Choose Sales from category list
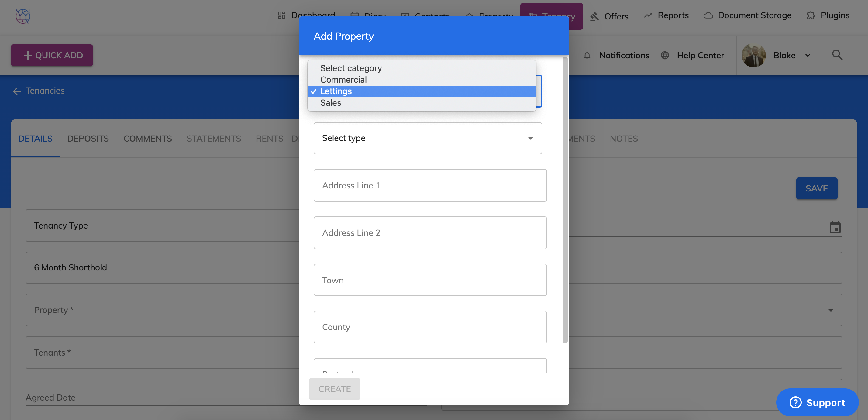The height and width of the screenshot is (420, 868). tap(331, 103)
